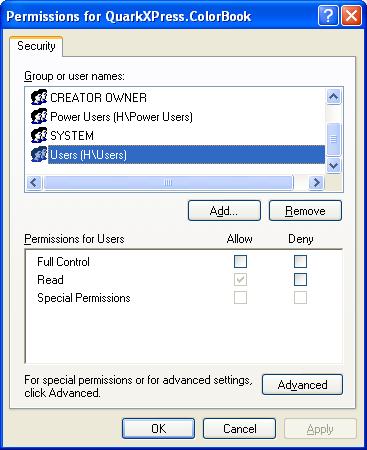Viewport: 367px width, 450px height.
Task: Toggle Allow checkbox for Read
Action: pos(240,280)
